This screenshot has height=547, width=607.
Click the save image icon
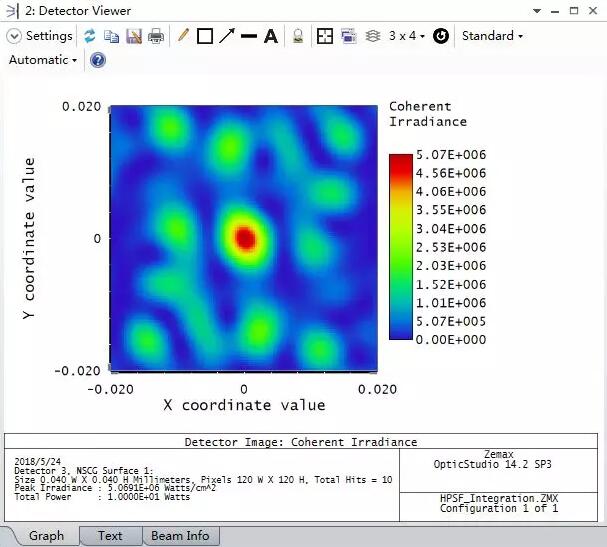pos(134,36)
